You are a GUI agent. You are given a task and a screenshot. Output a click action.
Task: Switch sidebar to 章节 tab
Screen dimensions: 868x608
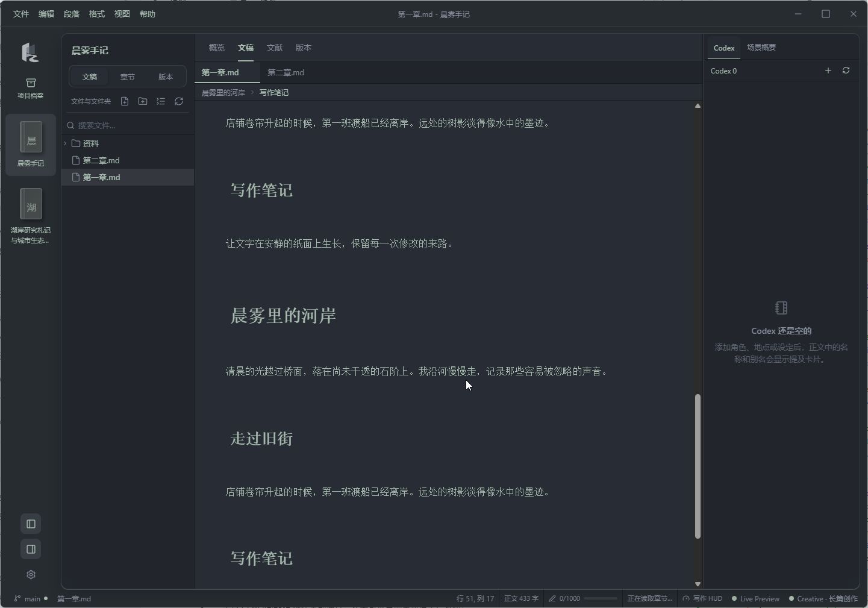(x=128, y=77)
